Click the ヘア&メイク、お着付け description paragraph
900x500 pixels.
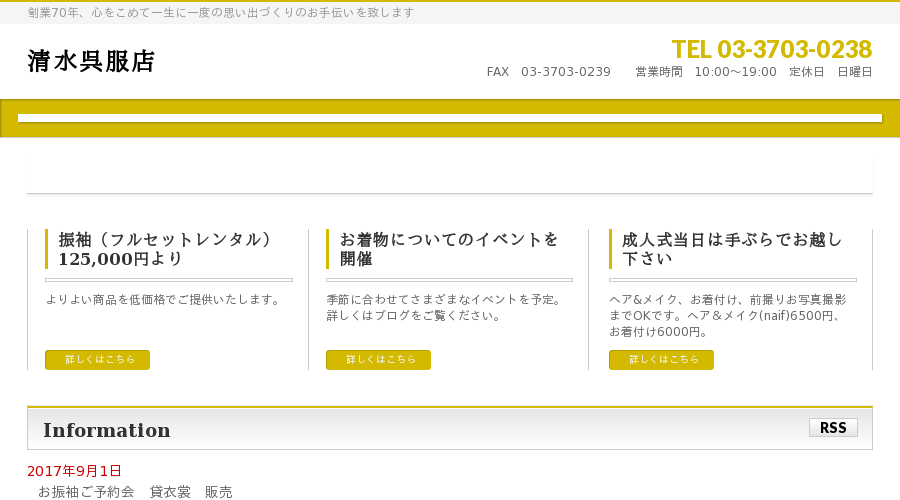point(728,316)
